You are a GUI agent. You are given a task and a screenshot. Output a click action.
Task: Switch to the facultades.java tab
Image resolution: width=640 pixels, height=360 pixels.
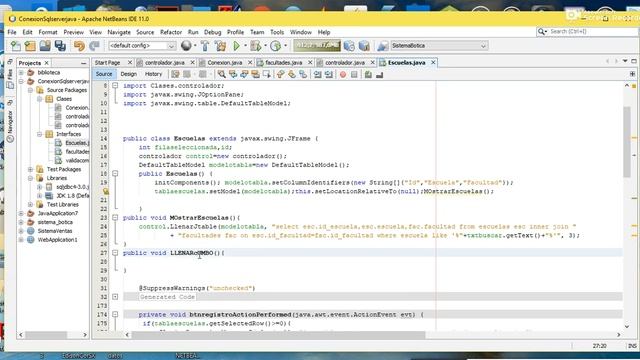click(x=283, y=63)
